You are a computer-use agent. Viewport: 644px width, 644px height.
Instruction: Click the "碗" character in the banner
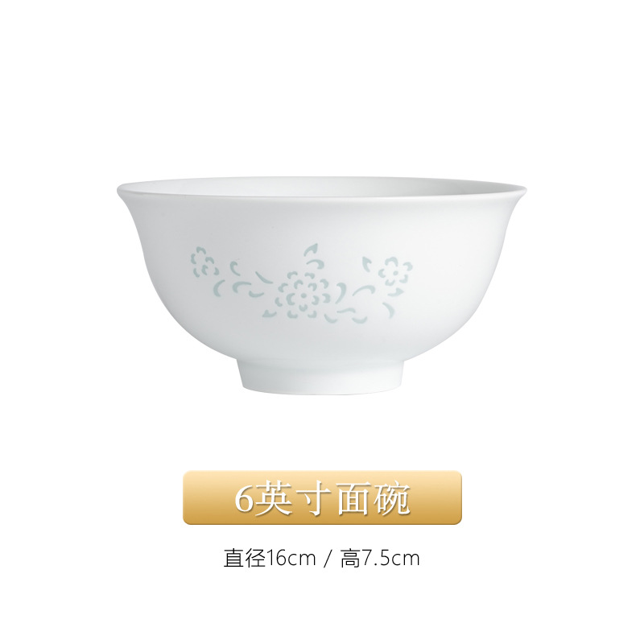point(392,498)
